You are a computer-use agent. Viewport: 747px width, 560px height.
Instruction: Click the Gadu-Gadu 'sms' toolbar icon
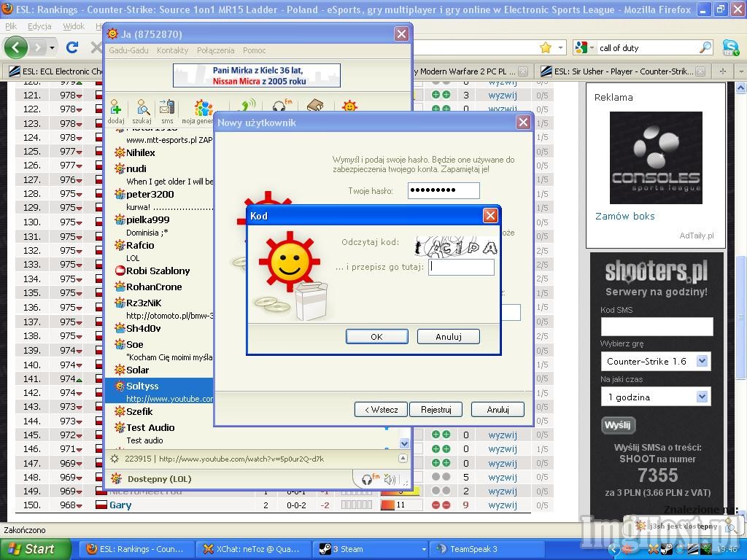click(x=167, y=111)
